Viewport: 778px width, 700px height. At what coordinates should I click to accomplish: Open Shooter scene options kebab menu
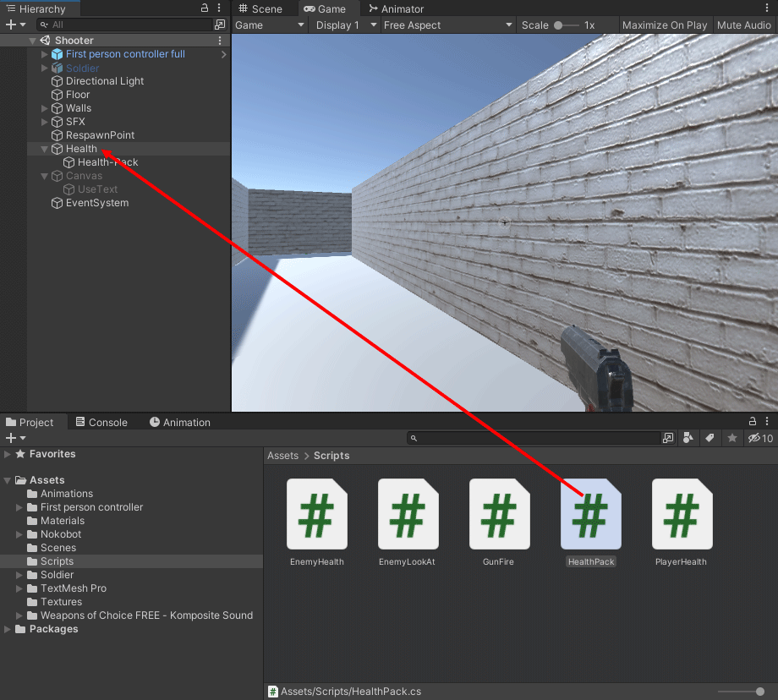pyautogui.click(x=220, y=41)
